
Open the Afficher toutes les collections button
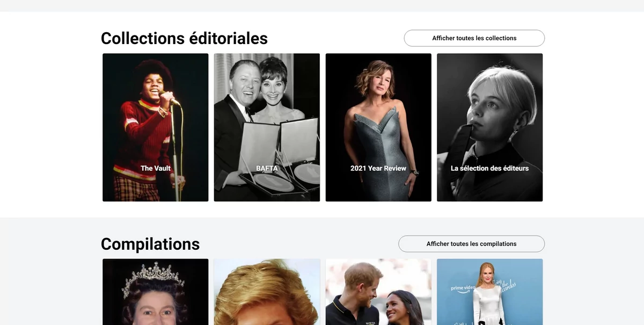tap(474, 38)
